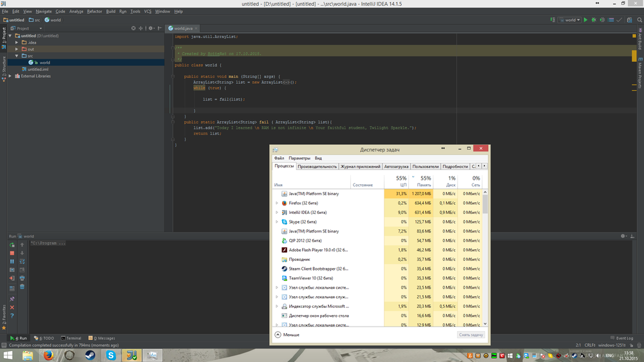Click the Снять задачу button
This screenshot has width=644, height=362.
pyautogui.click(x=471, y=335)
